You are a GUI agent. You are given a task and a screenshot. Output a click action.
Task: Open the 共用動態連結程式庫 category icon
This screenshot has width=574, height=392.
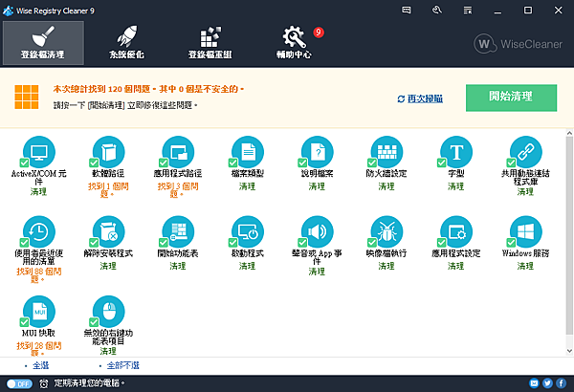pyautogui.click(x=526, y=152)
